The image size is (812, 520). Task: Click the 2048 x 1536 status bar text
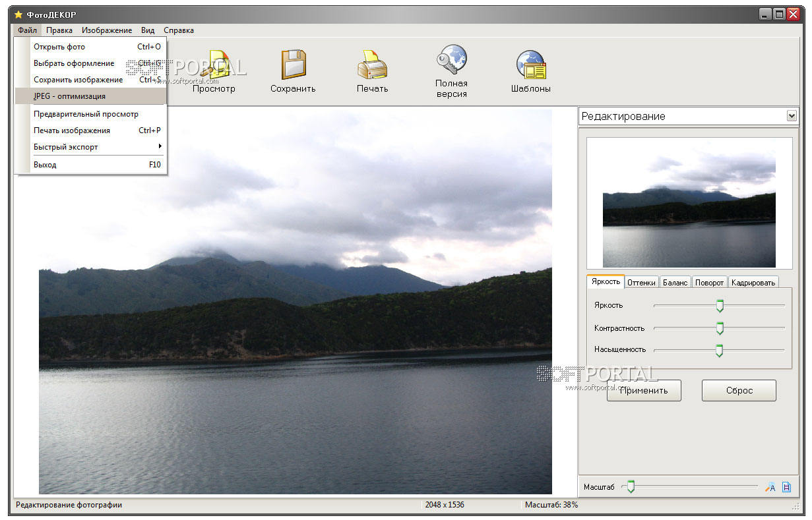coord(445,505)
